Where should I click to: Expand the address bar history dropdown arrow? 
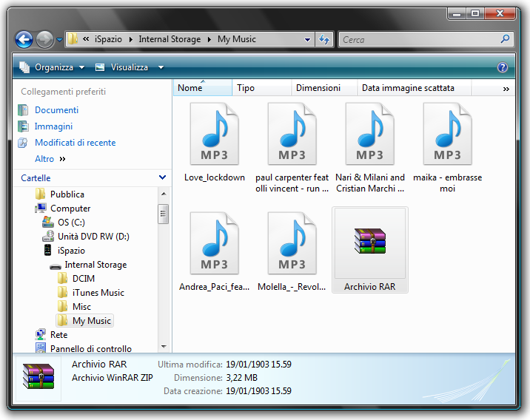pos(308,39)
